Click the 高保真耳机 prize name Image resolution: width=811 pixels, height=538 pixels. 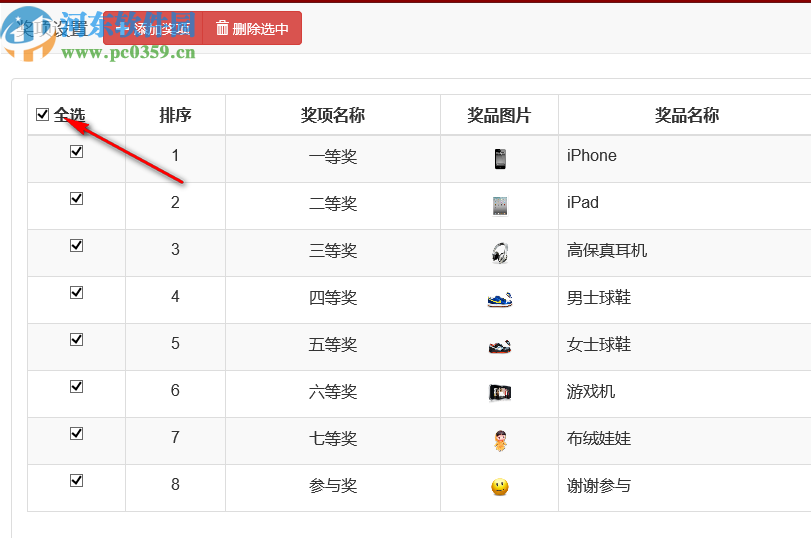pos(607,250)
